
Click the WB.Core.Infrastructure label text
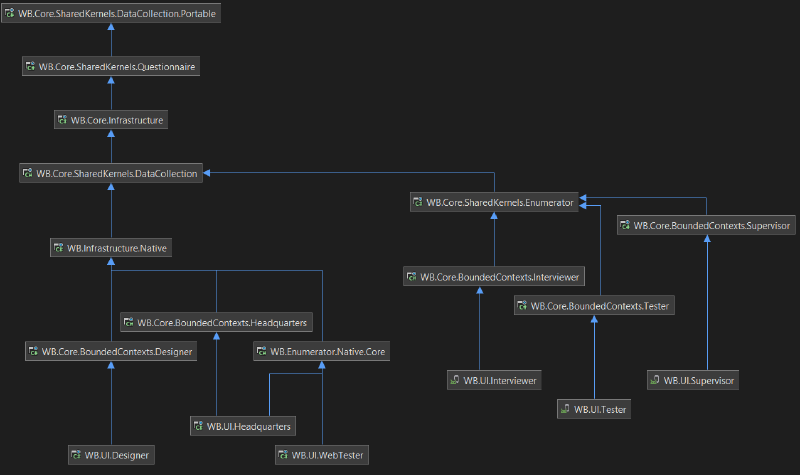(x=117, y=120)
